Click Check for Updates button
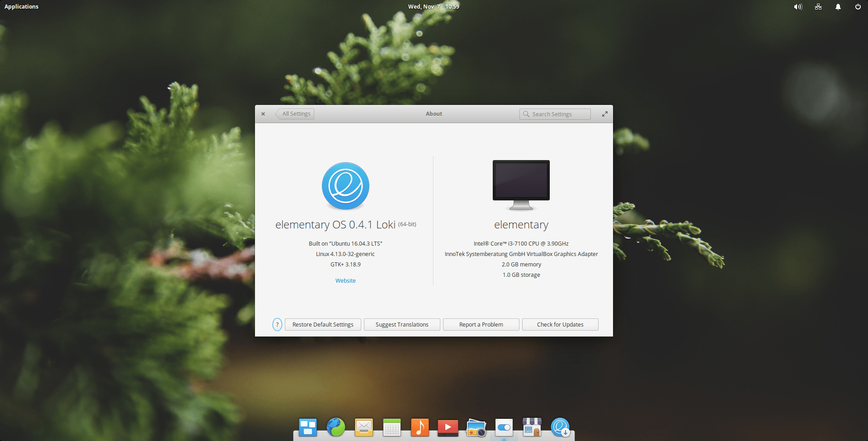This screenshot has width=868, height=441. click(x=560, y=324)
